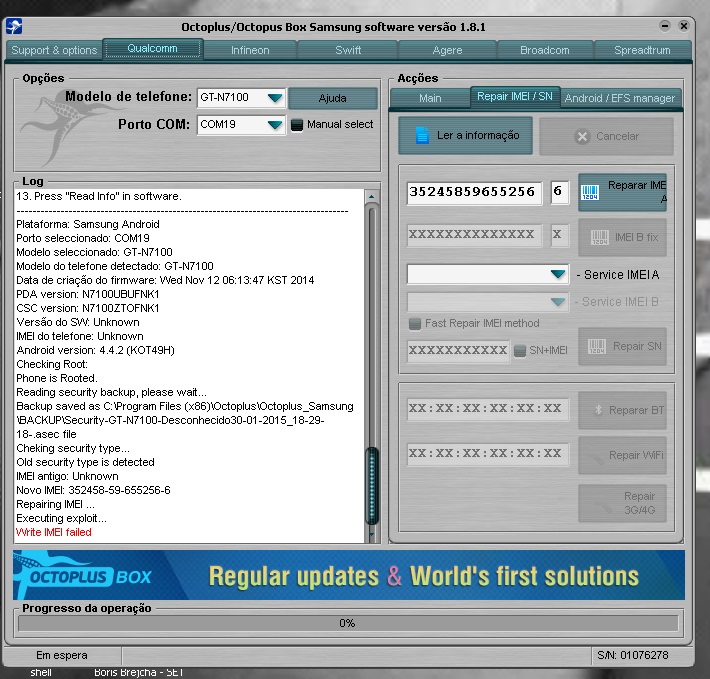Open the Infineon tab

(250, 50)
